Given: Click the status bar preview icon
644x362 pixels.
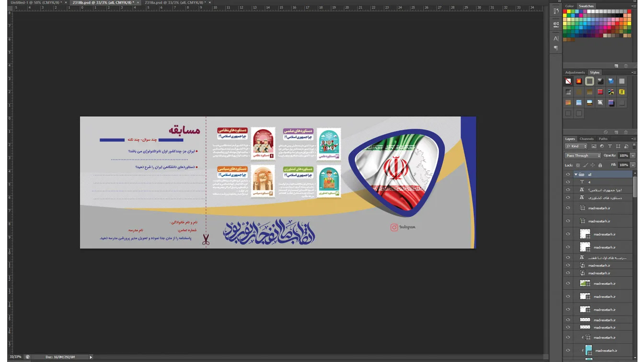Looking at the screenshot, I should pyautogui.click(x=27, y=357).
